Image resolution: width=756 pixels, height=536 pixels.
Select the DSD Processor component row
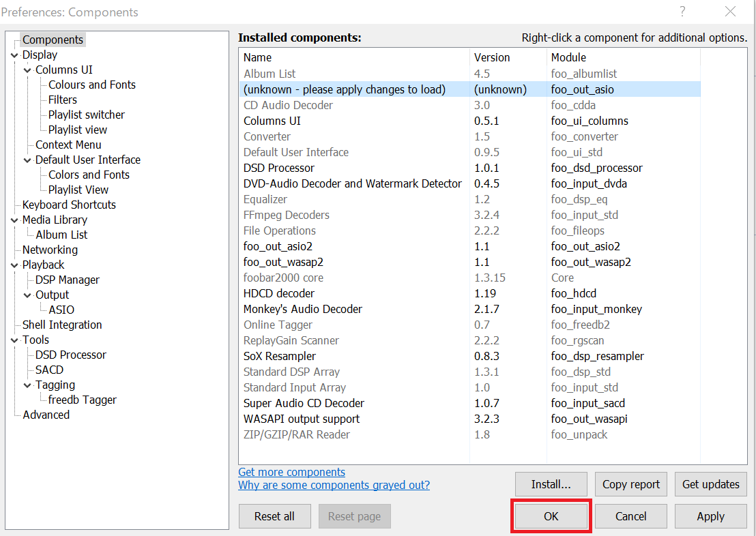click(470, 168)
